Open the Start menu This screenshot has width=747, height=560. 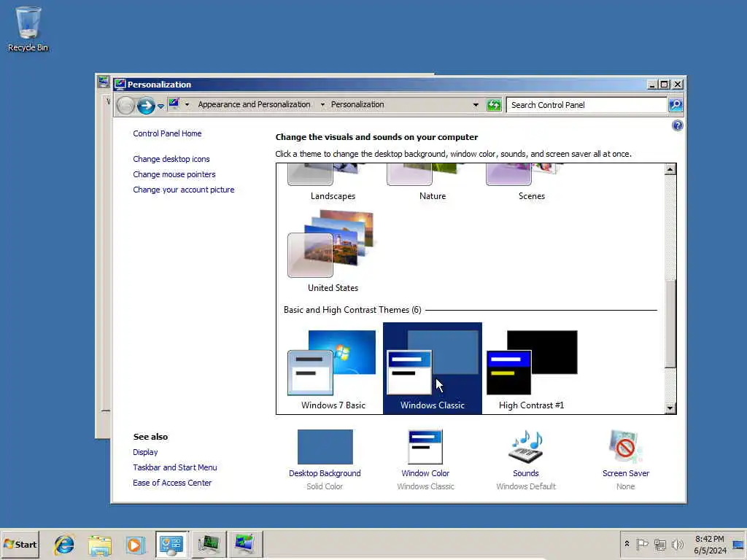pyautogui.click(x=20, y=544)
